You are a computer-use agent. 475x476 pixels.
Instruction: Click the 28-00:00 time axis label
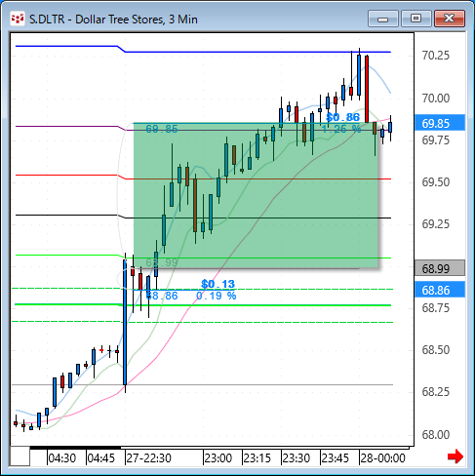(x=382, y=458)
